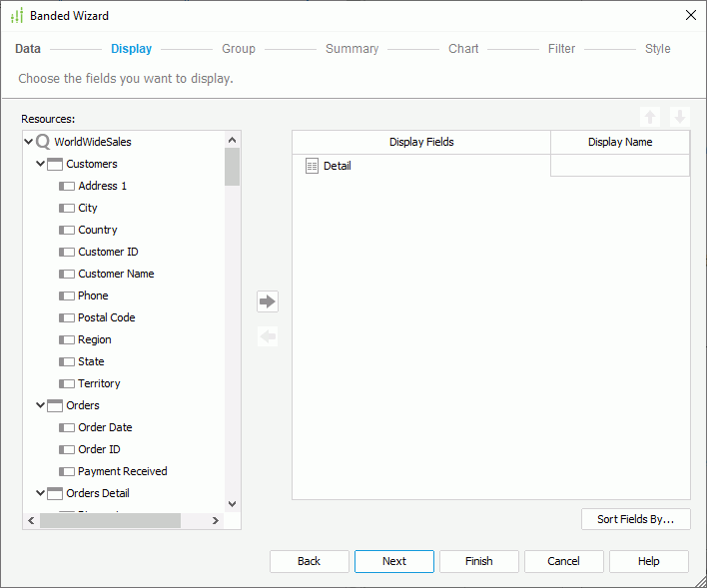The width and height of the screenshot is (707, 588).
Task: Open the Sort Fields By dialog
Action: [x=635, y=519]
